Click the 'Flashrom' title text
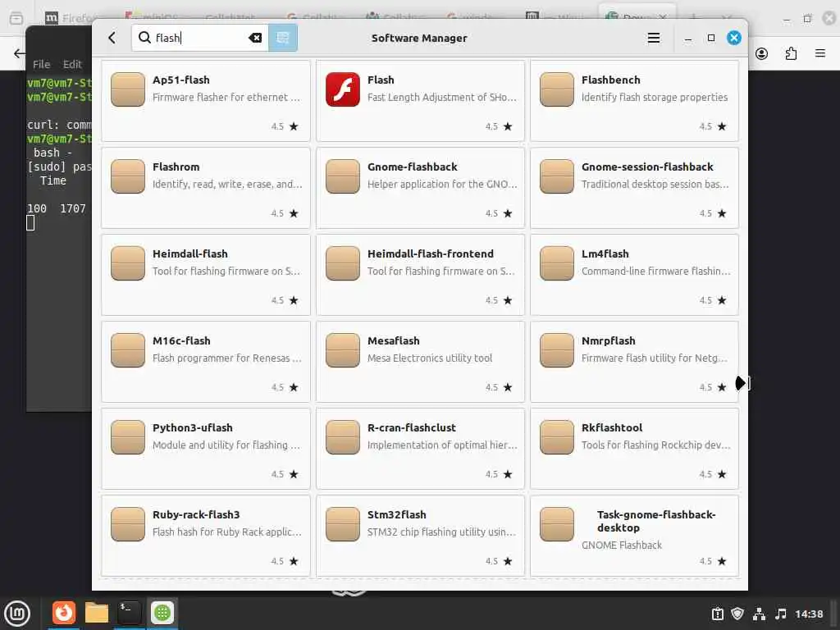 176,167
